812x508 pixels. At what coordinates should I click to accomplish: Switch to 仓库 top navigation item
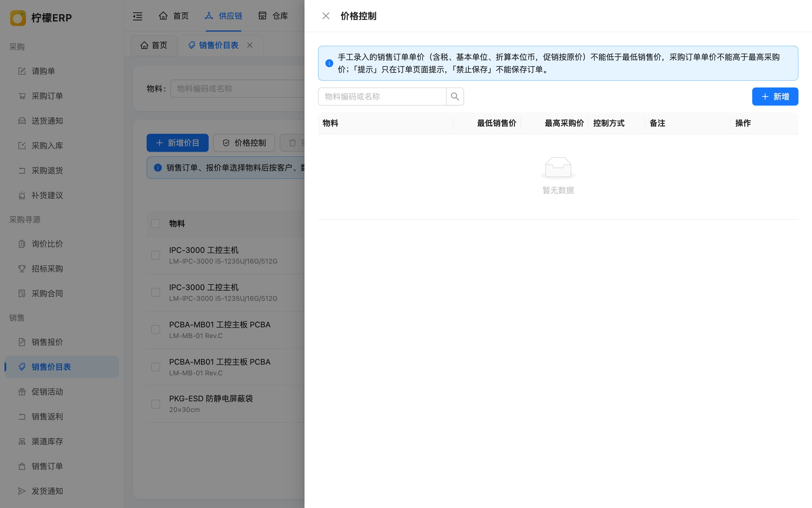coord(273,16)
